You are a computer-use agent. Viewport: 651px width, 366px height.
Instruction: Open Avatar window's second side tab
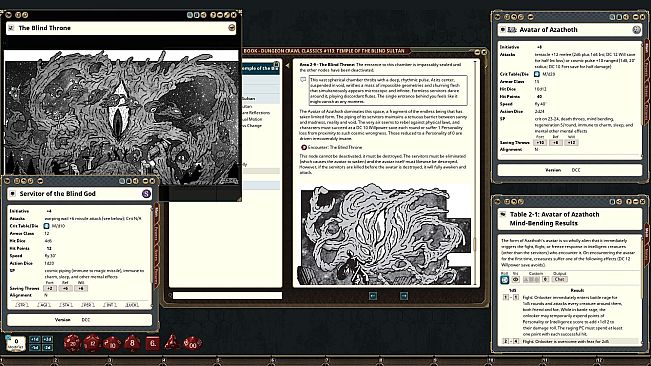point(646,69)
